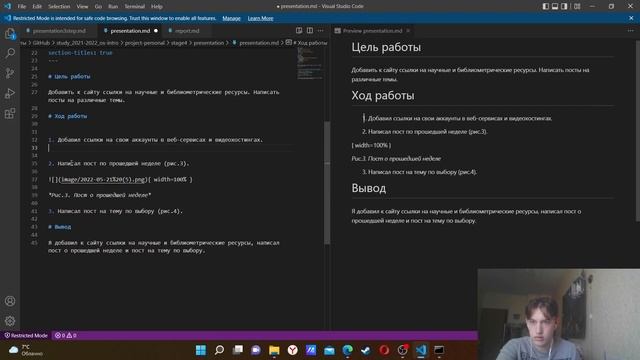Open File Explorer on taskbar
640x360 pixels.
click(274, 350)
